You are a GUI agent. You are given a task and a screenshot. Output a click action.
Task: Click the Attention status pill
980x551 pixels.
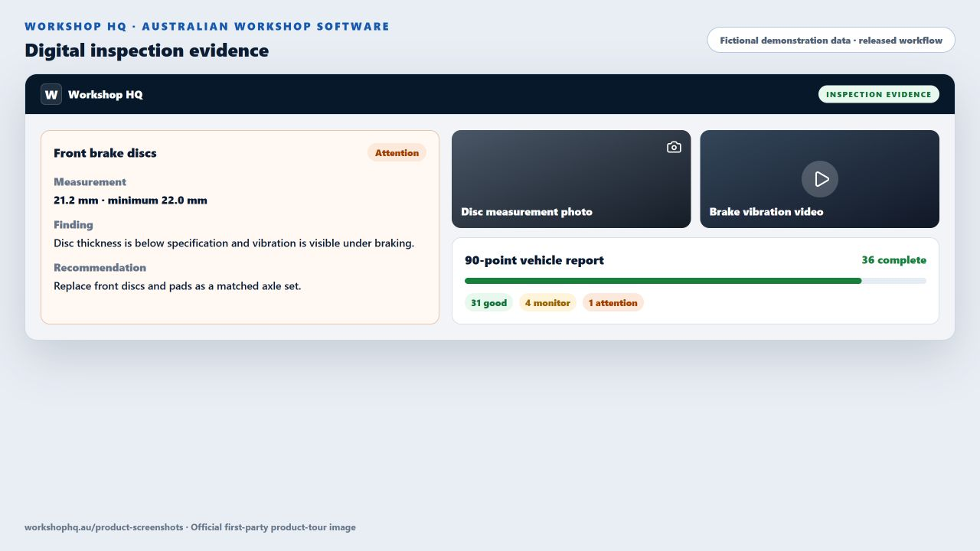click(x=397, y=152)
